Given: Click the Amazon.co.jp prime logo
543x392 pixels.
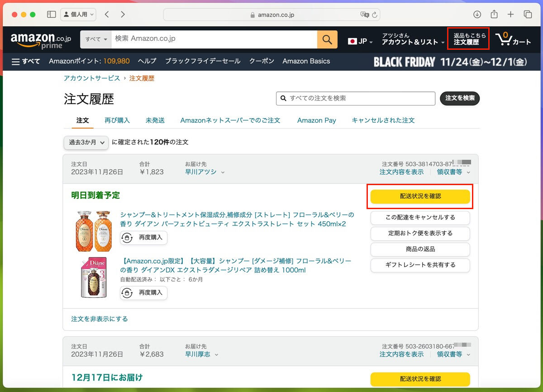Looking at the screenshot, I should 41,41.
